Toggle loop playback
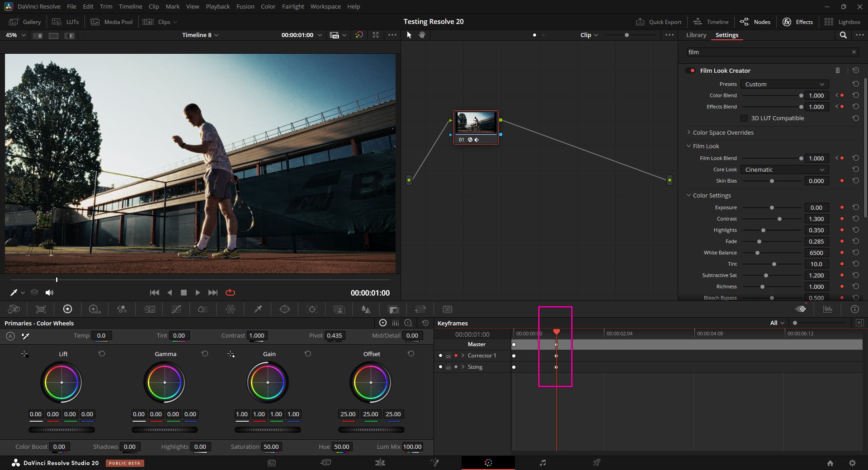 click(230, 292)
